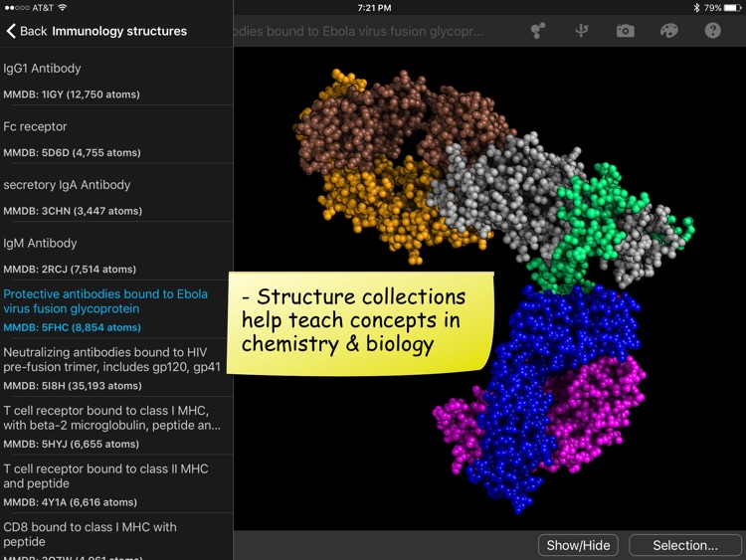746x560 pixels.
Task: Tap the yellow structure collections note
Action: 361,323
